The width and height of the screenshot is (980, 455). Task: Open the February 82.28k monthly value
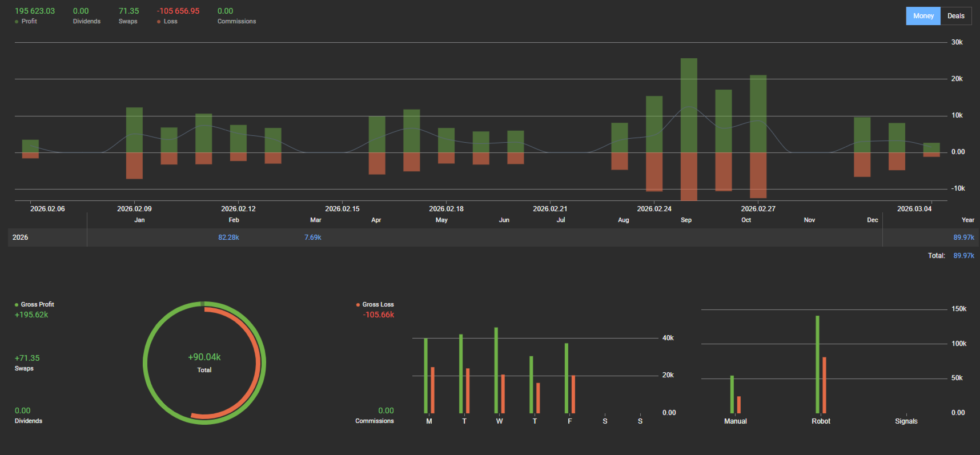coord(228,237)
